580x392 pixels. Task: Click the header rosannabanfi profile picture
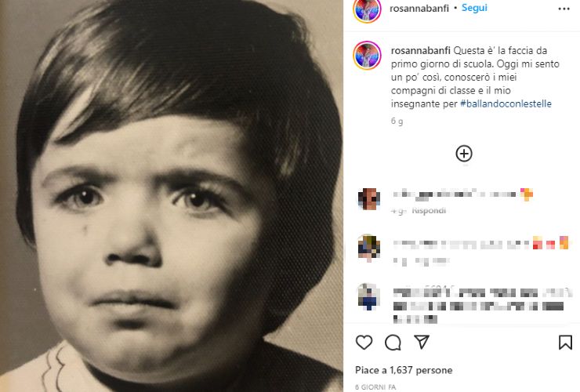(x=368, y=9)
